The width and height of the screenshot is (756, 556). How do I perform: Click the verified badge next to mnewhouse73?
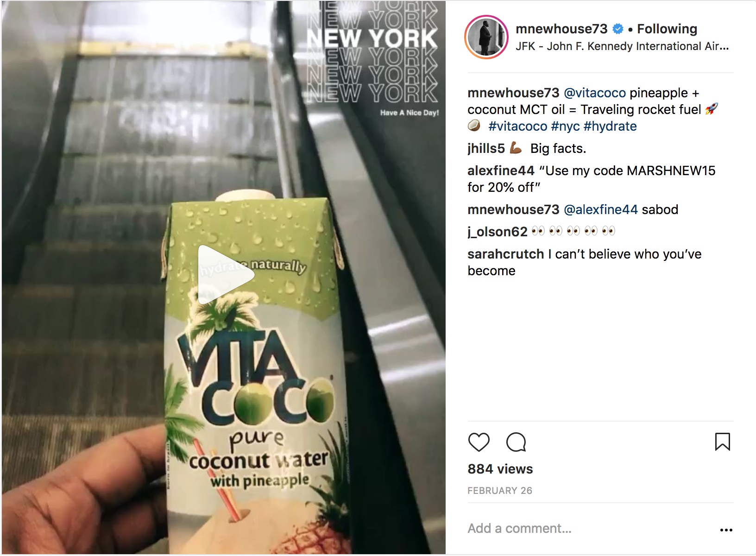(618, 29)
